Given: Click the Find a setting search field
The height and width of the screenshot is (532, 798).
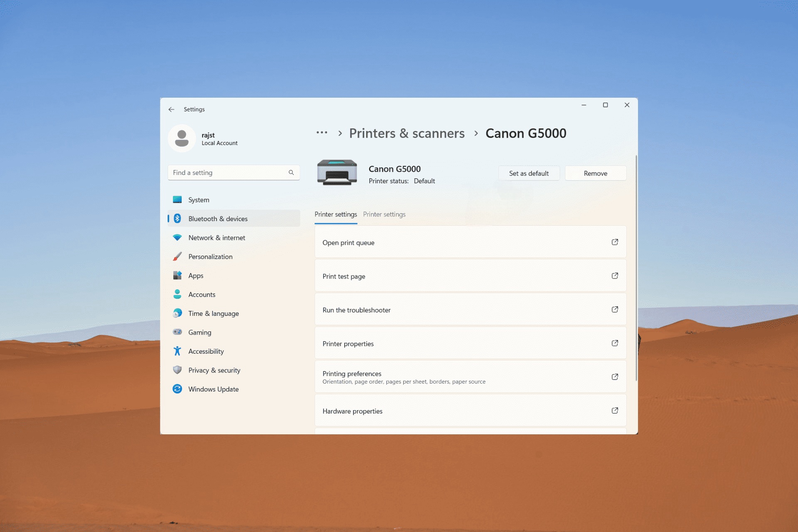Looking at the screenshot, I should pyautogui.click(x=232, y=172).
